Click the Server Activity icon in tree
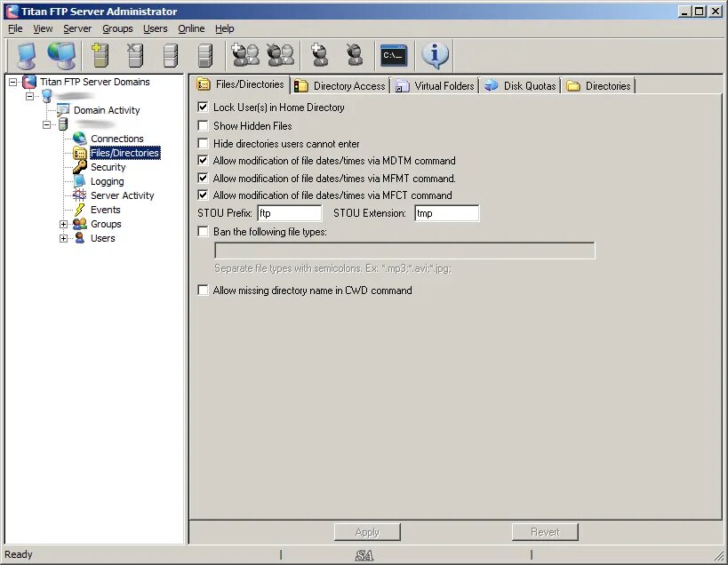Viewport: 728px width, 565px height. [x=80, y=195]
